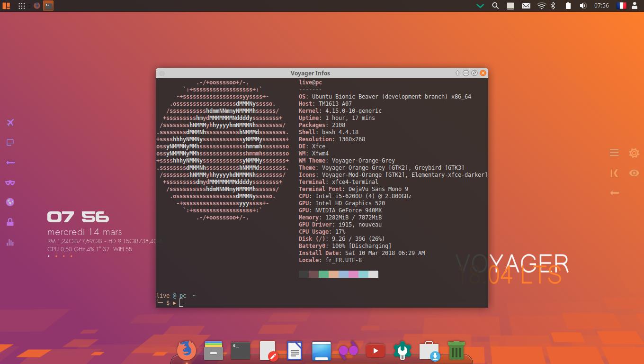This screenshot has width=644, height=364.
Task: Switch to Firefox window button in top panel
Action: click(x=37, y=6)
